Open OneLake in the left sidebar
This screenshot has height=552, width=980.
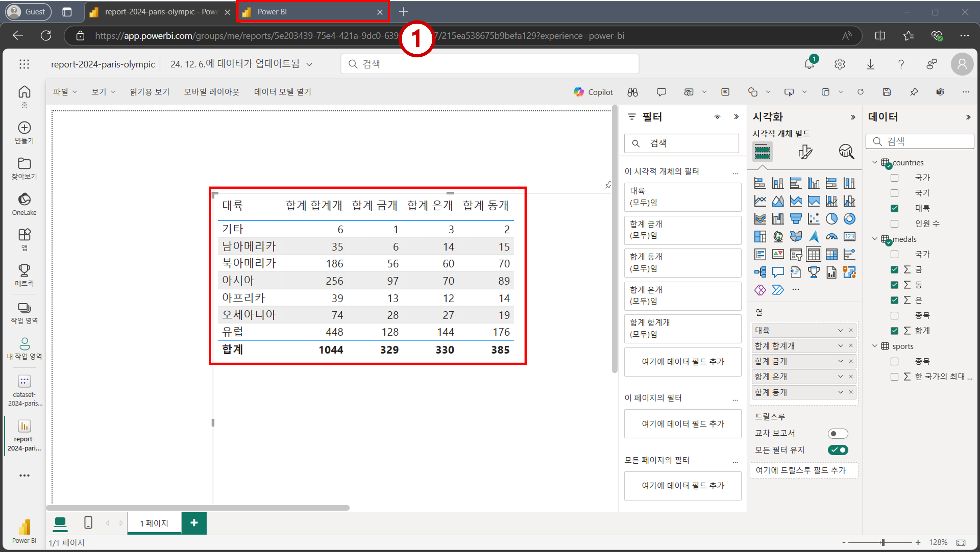click(24, 204)
